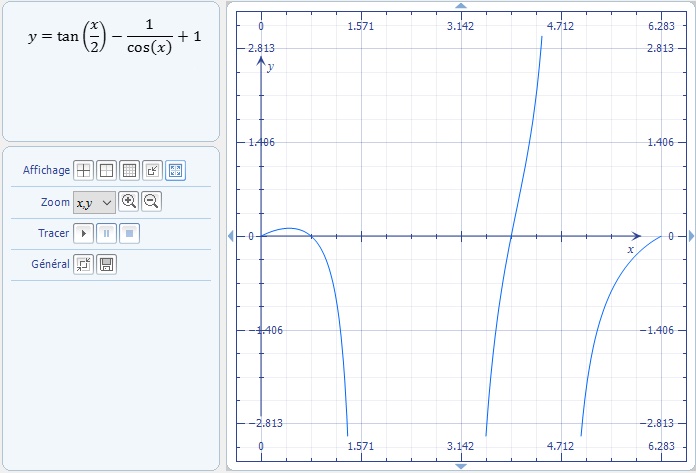696x473 pixels.
Task: Toggle the grid display in Affichage
Action: tap(129, 171)
